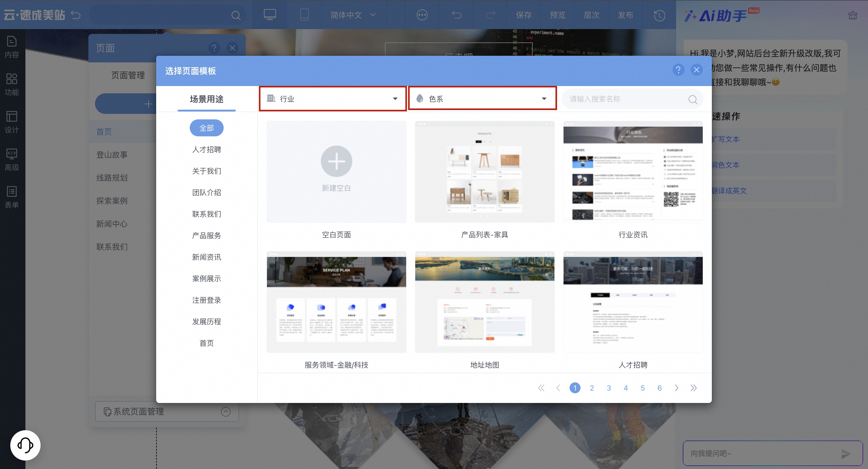Click the back arrow next to site logo
This screenshot has height=469, width=868.
(76, 15)
